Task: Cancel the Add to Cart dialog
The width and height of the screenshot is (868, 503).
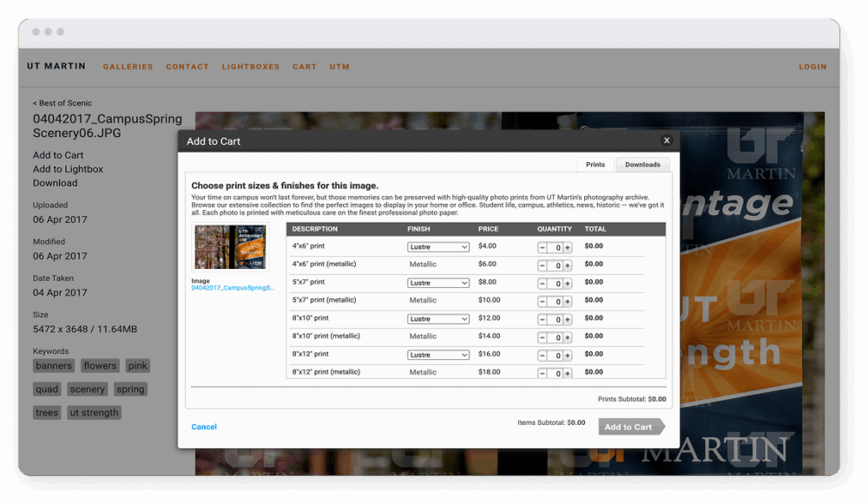Action: 204,427
